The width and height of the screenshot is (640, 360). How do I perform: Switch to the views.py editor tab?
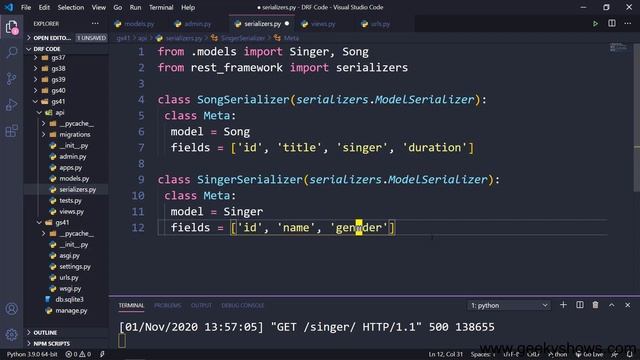pos(323,24)
